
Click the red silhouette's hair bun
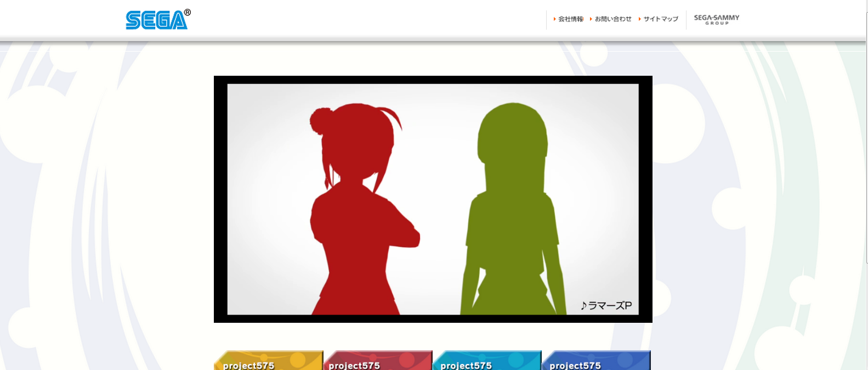pos(320,120)
